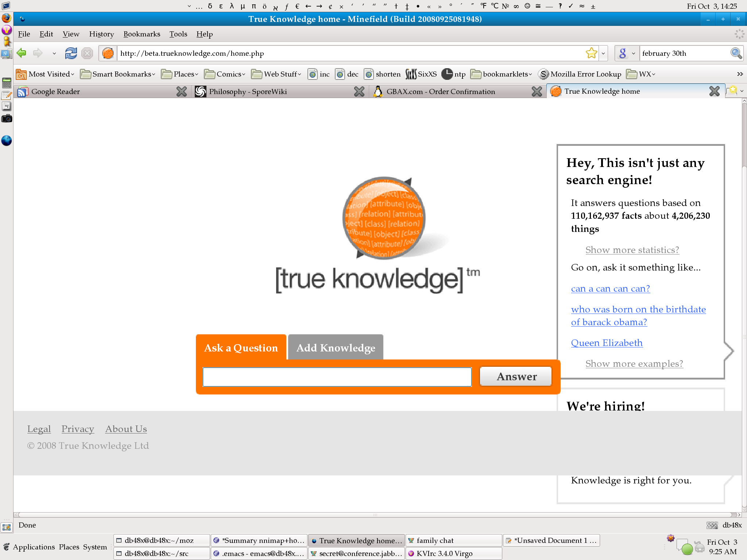This screenshot has height=560, width=747.
Task: Click the 'can a can can can?' example
Action: click(611, 289)
